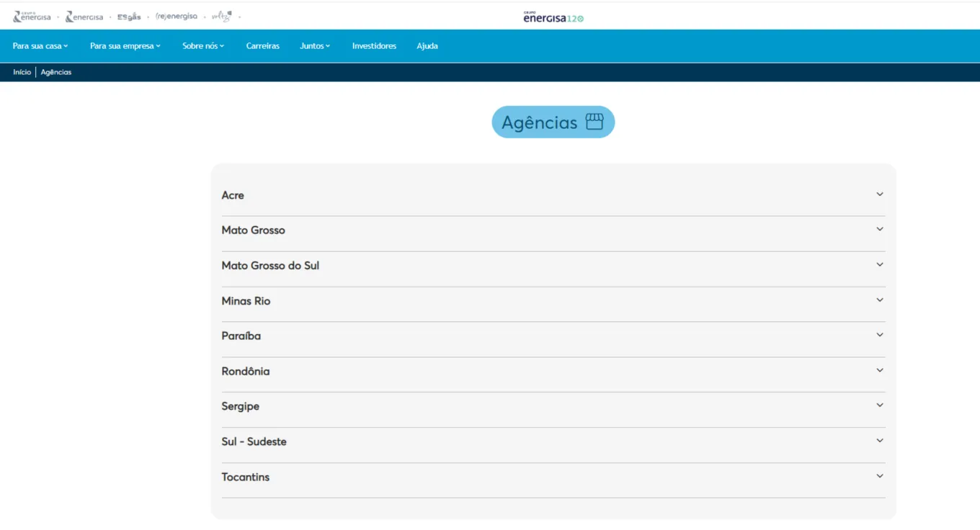Open the Sobre nós menu

(203, 46)
